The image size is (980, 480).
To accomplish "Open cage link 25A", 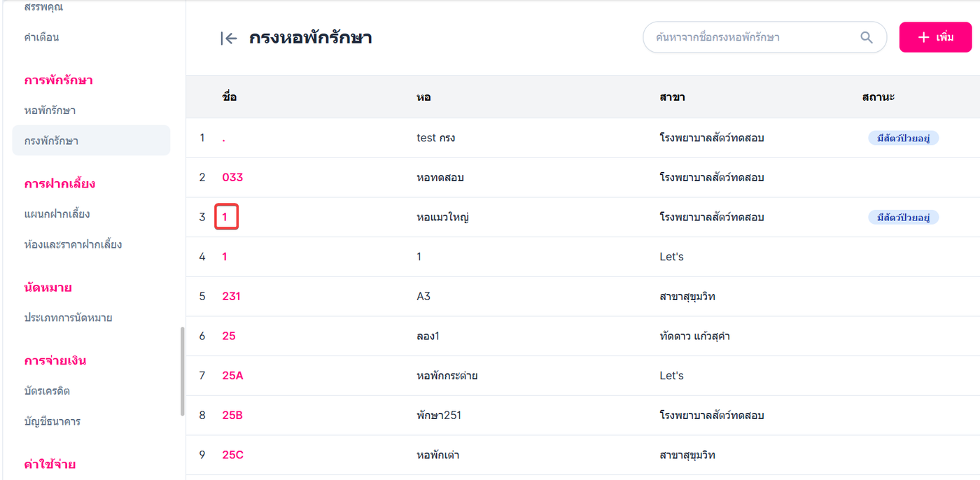I will tap(232, 376).
